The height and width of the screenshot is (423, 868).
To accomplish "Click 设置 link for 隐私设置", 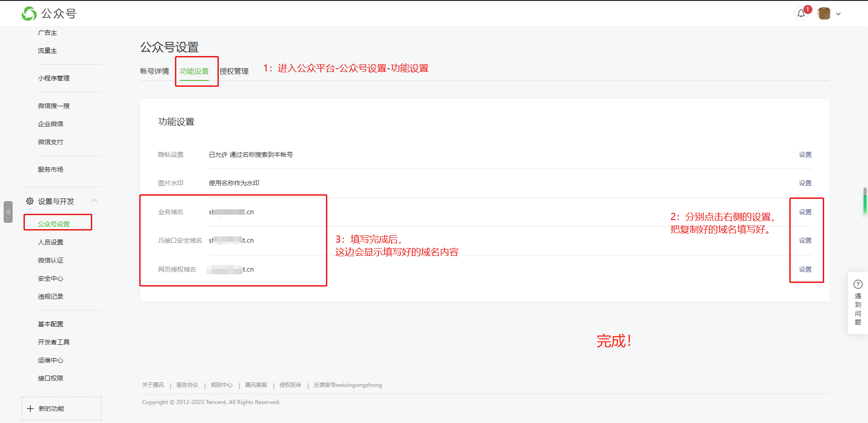I will coord(805,155).
